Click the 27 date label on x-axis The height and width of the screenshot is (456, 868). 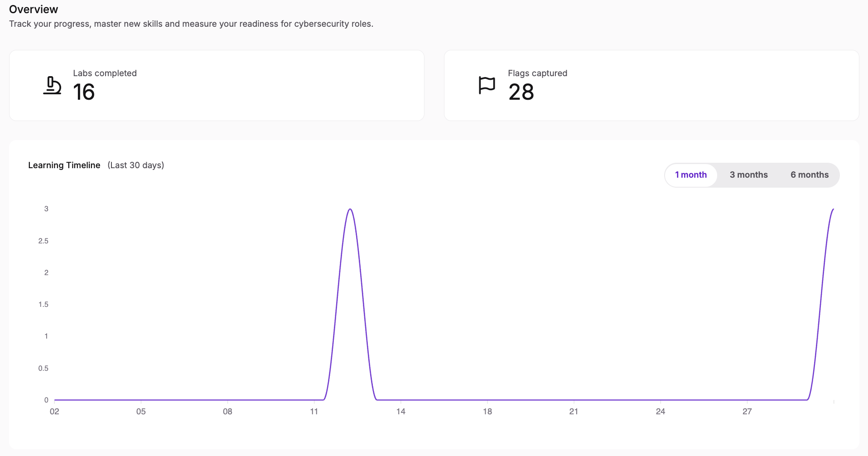(747, 412)
